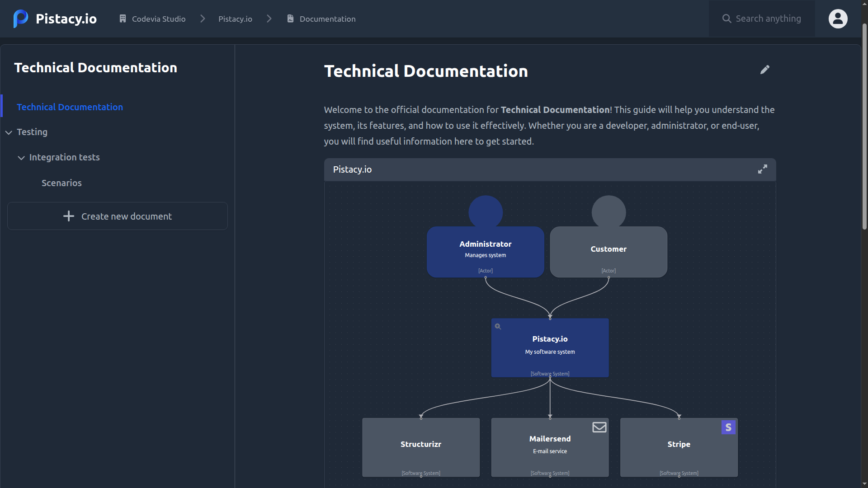Click the Pistacy.io logo icon
868x488 pixels.
(x=21, y=19)
